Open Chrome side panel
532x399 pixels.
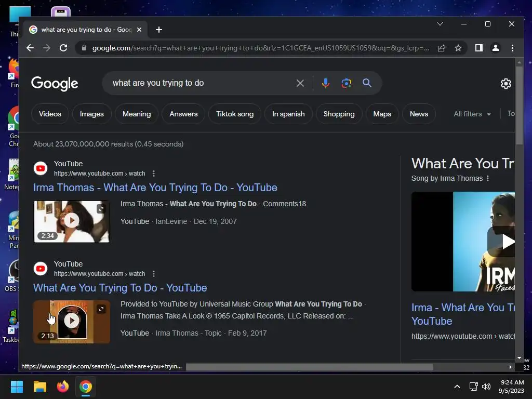click(x=478, y=48)
